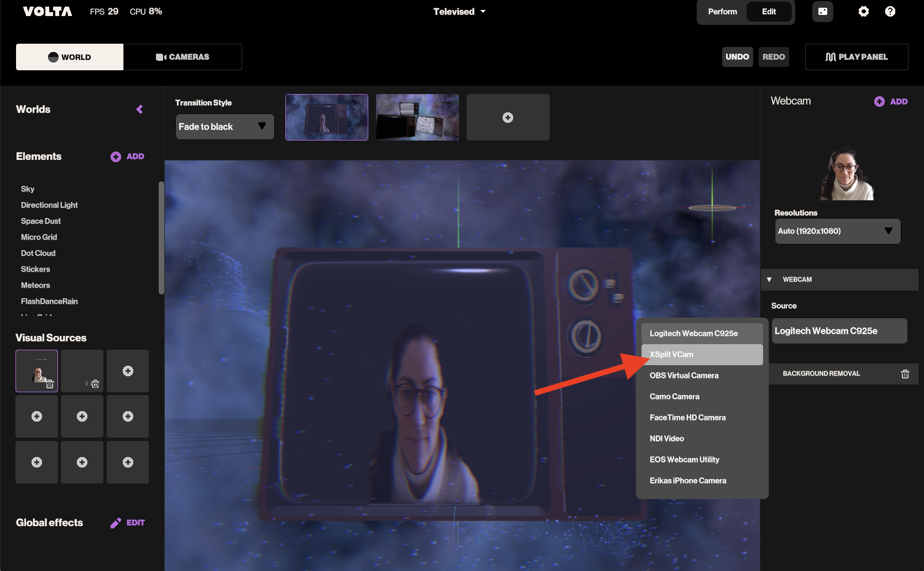Click the BACKGROUND REMOVAL section header

(x=839, y=374)
